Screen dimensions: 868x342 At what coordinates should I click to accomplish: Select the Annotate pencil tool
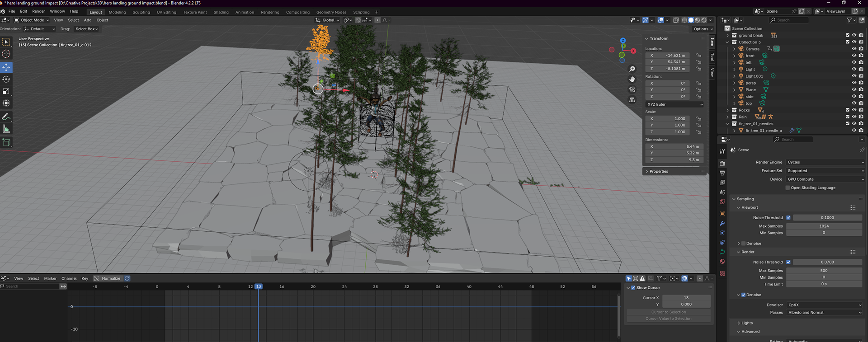tap(6, 117)
